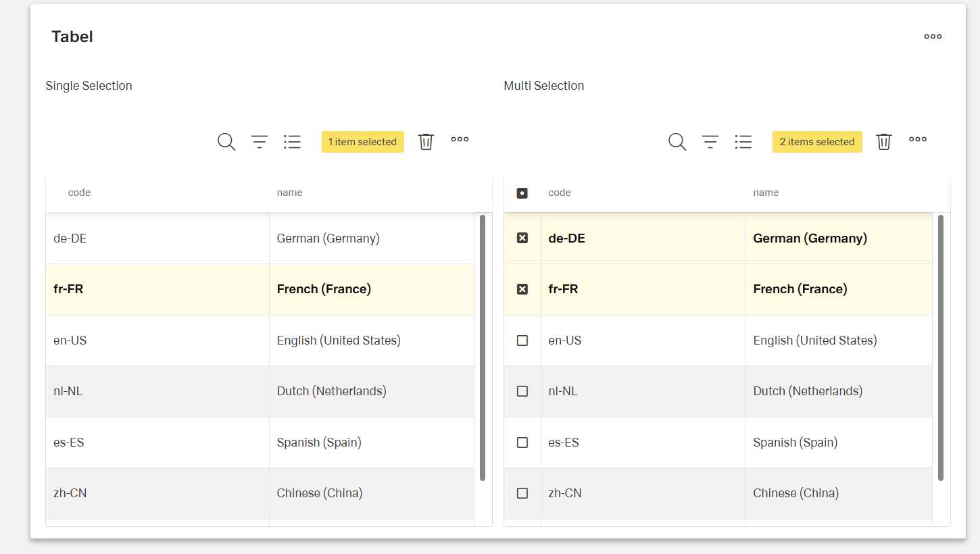Open Tabel card more options menu
Screen dimensions: 980x554
[933, 36]
